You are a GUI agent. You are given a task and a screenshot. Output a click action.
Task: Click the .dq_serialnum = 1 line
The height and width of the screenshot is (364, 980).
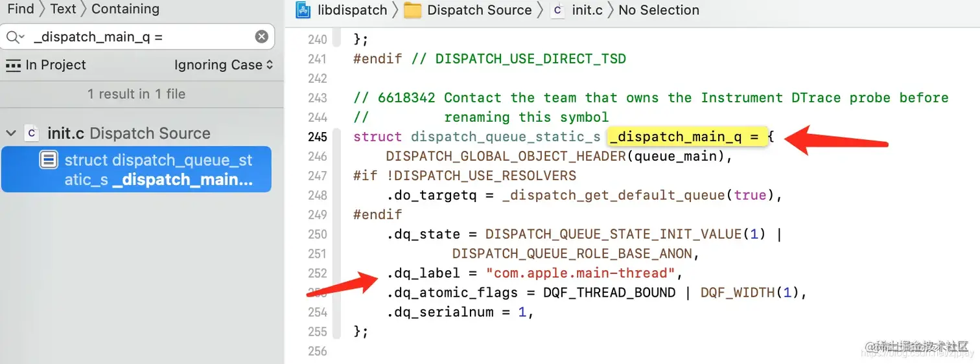point(460,312)
